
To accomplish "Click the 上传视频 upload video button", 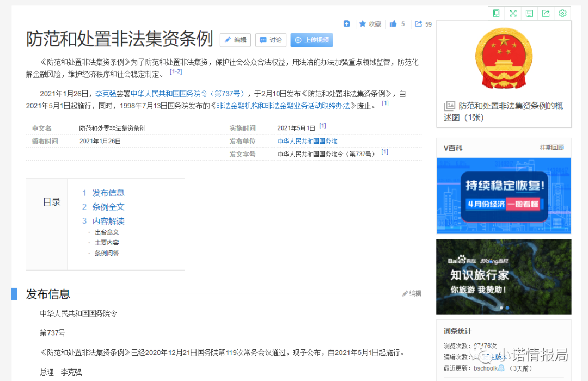I will pos(311,40).
